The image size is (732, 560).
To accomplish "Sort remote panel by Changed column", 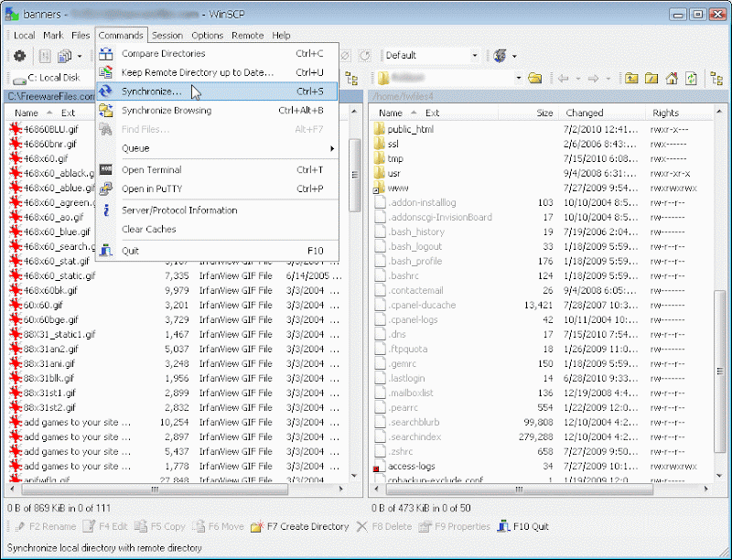I will pos(601,113).
